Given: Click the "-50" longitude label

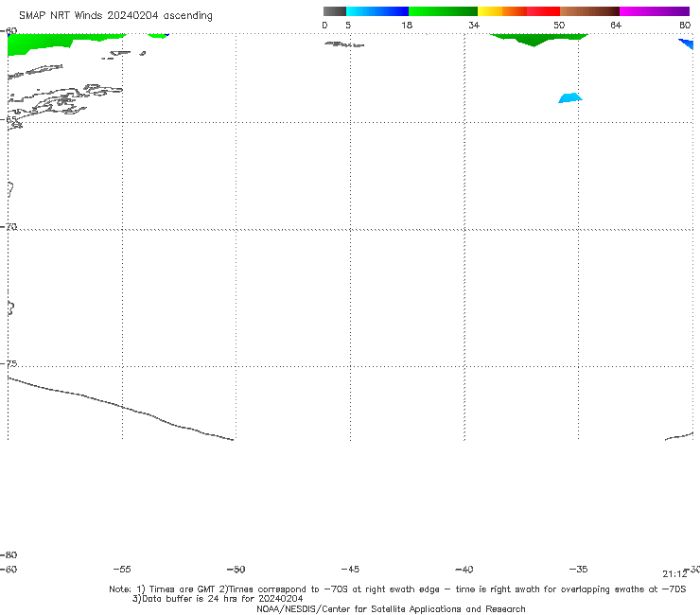Looking at the screenshot, I should coord(236,570).
